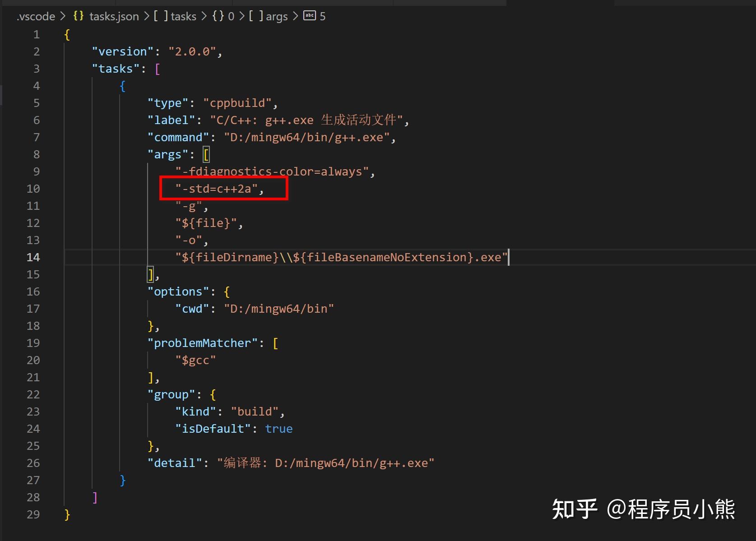This screenshot has width=756, height=541.
Task: Click the command property on line 7
Action: [x=178, y=137]
